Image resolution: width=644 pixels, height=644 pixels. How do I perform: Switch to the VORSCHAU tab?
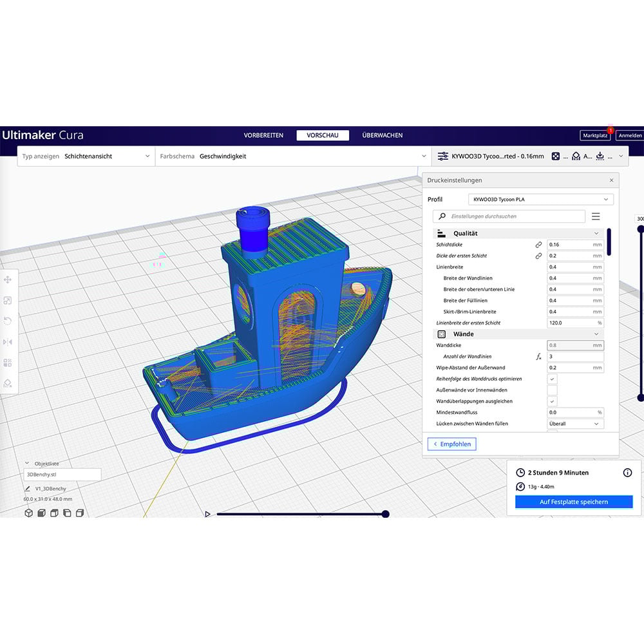[x=323, y=135]
